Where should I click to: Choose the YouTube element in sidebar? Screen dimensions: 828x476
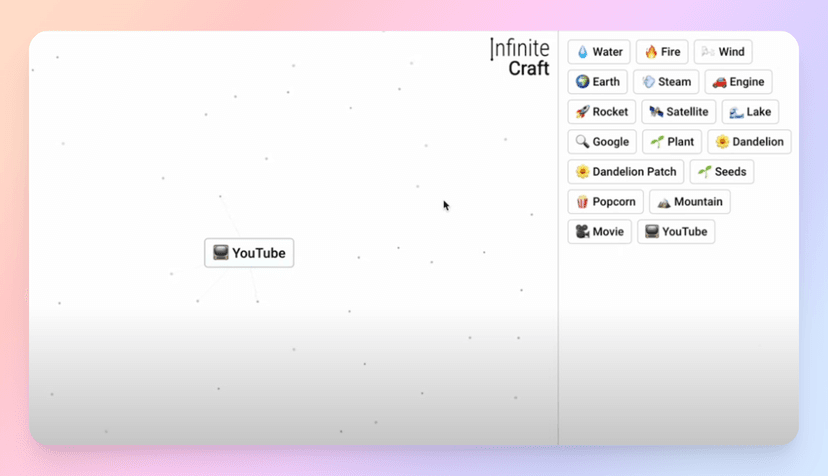(676, 232)
